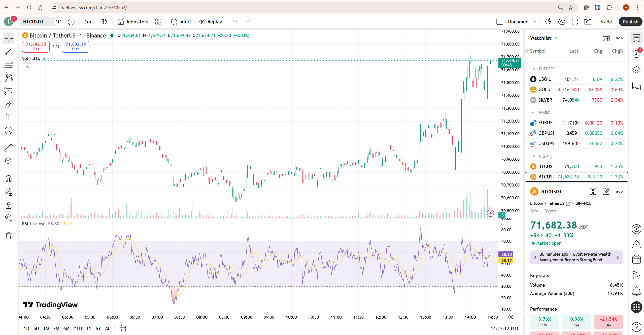Viewport: 644px width, 335px height.
Task: Click the BUY 71,682.39 button
Action: (x=75, y=47)
